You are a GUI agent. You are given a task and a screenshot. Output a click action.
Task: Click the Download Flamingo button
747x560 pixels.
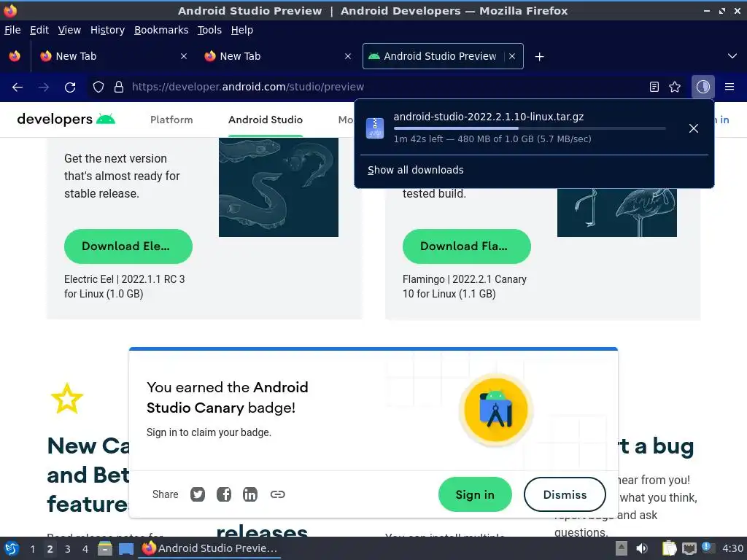click(466, 246)
